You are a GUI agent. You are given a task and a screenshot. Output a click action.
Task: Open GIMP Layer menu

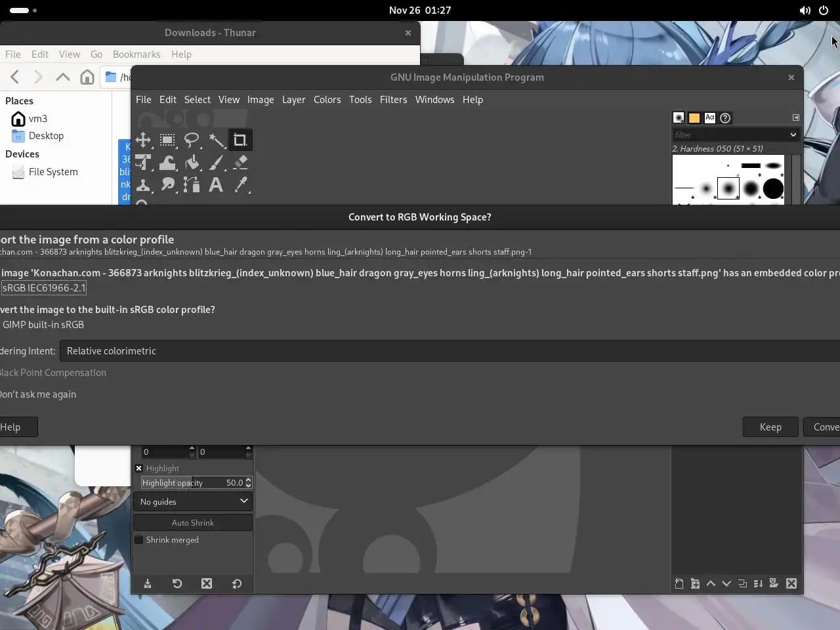pyautogui.click(x=293, y=100)
